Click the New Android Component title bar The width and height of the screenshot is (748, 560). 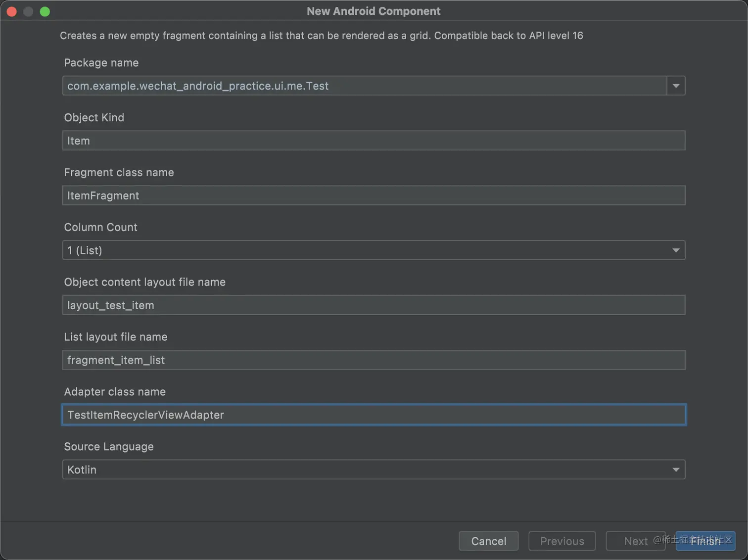pos(374,11)
